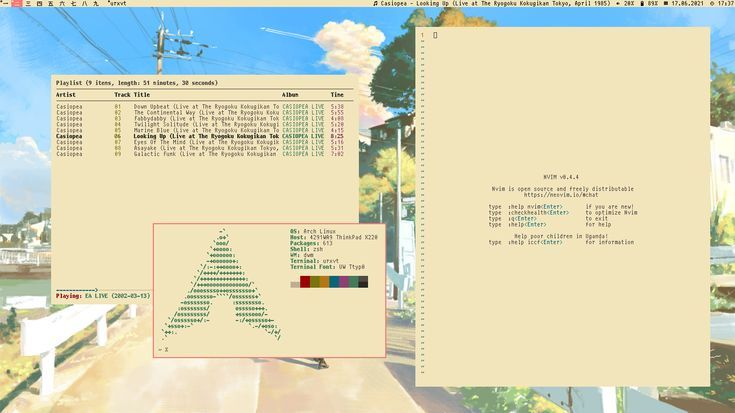Click the calendar icon beside 17.06.2021
Screen dimensions: 735x413
point(666,3)
